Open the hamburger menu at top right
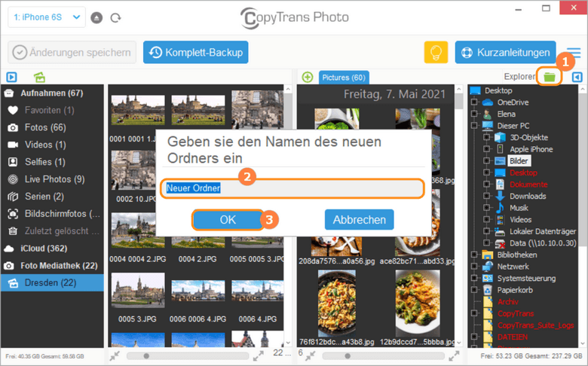This screenshot has height=366, width=588. pyautogui.click(x=574, y=53)
